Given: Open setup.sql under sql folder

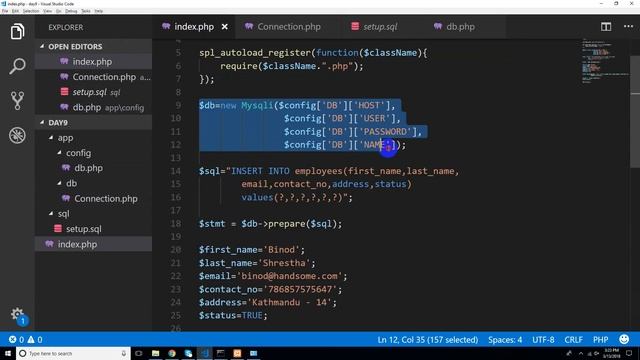Looking at the screenshot, I should click(93, 229).
